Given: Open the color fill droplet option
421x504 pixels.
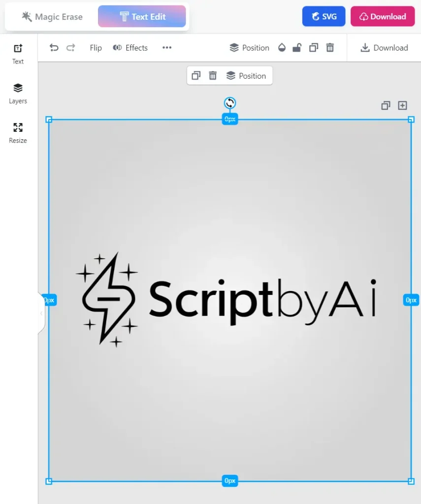Looking at the screenshot, I should pyautogui.click(x=281, y=48).
